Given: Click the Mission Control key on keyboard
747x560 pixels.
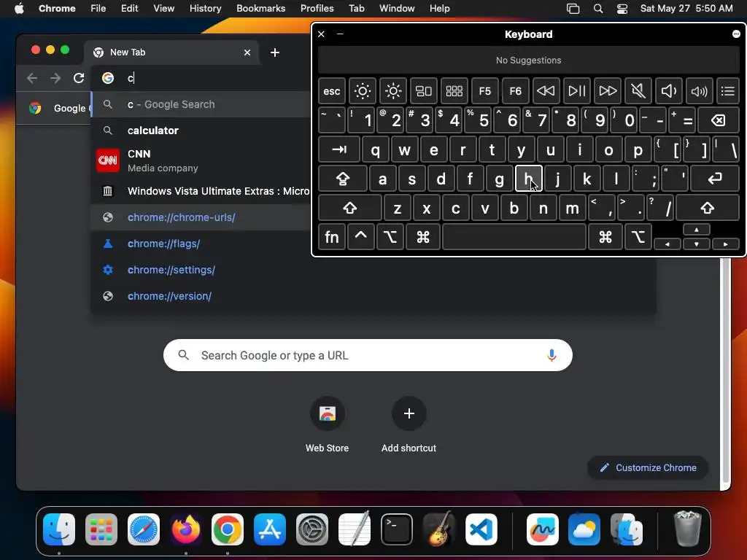Looking at the screenshot, I should tap(424, 91).
